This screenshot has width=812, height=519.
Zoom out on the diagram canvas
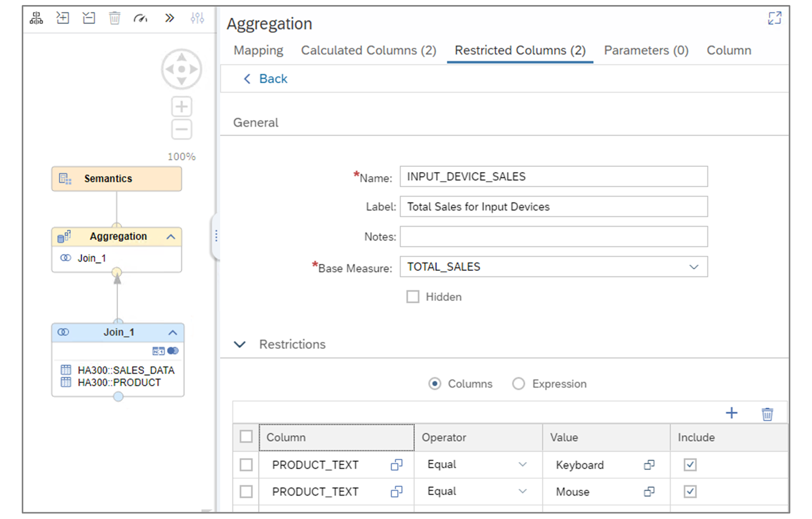182,129
